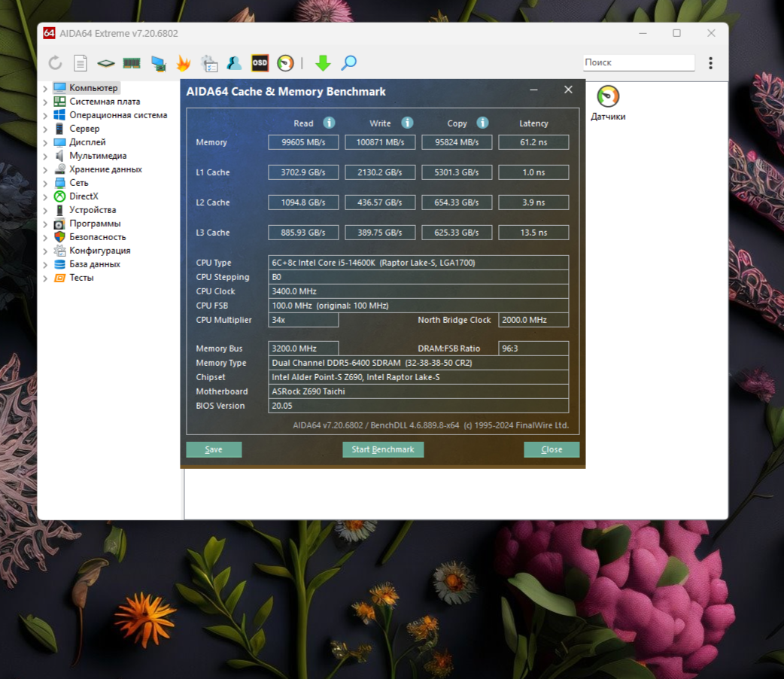Click the Close button in benchmark dialog
This screenshot has height=679, width=784.
pyautogui.click(x=552, y=449)
